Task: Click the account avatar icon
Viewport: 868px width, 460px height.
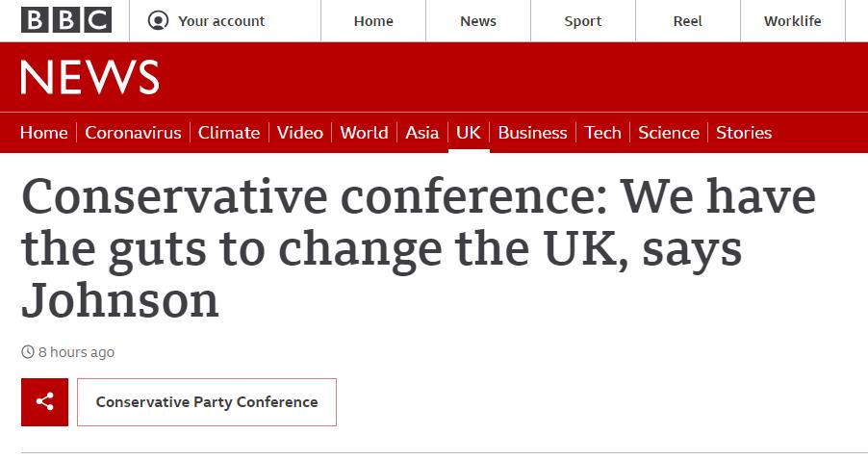Action: tap(159, 21)
